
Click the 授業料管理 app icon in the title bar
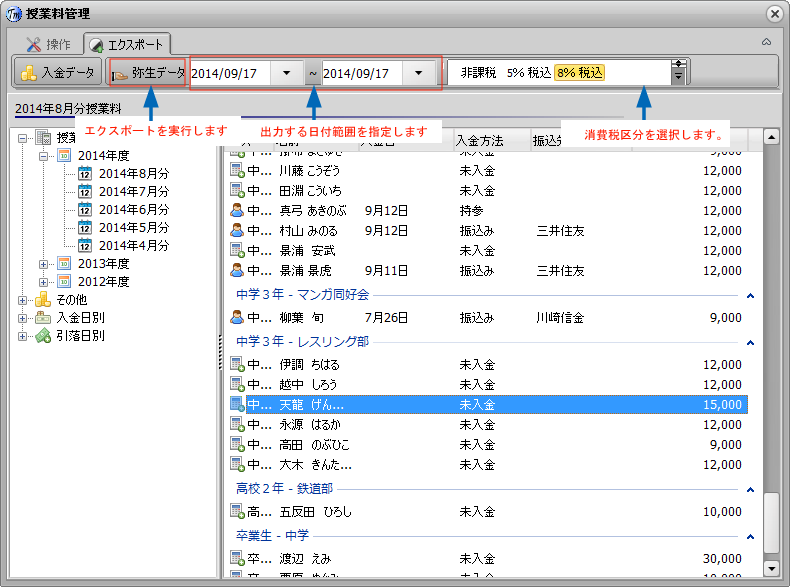tap(14, 14)
